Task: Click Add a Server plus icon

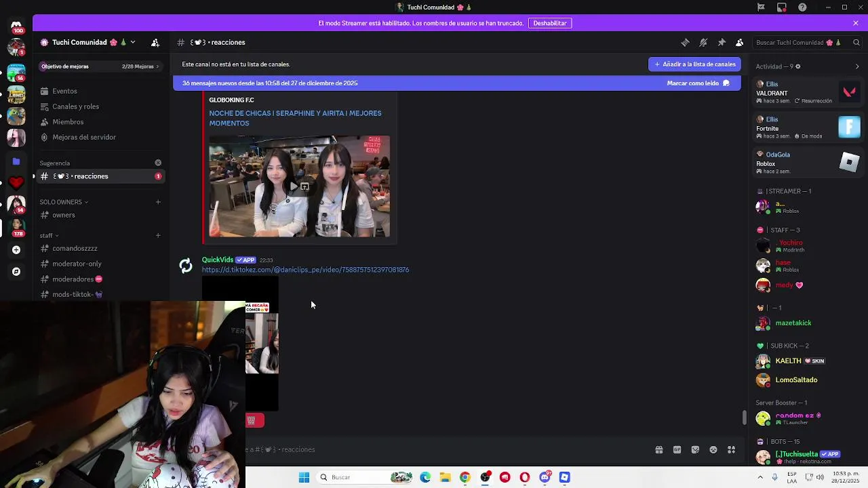Action: click(x=16, y=249)
